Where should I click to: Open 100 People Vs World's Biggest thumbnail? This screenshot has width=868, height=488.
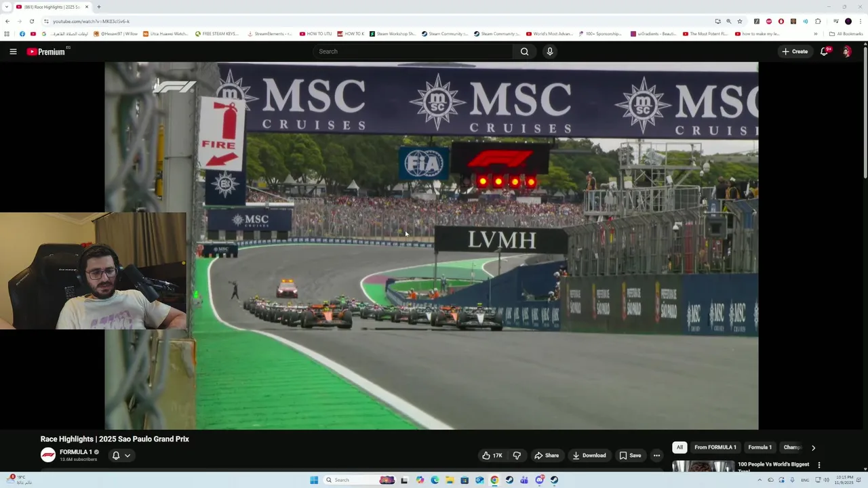click(x=703, y=466)
